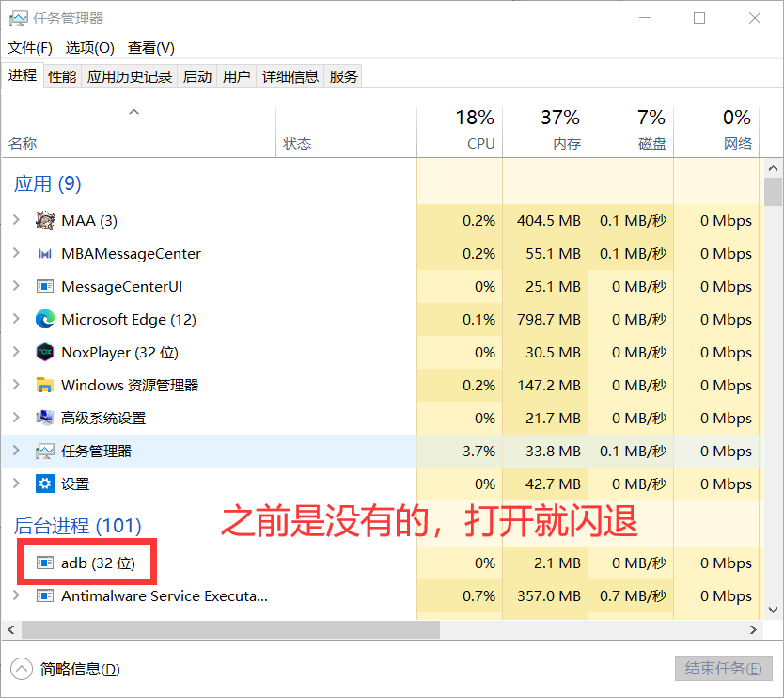Click the MessageCenterUI process icon

tap(45, 286)
